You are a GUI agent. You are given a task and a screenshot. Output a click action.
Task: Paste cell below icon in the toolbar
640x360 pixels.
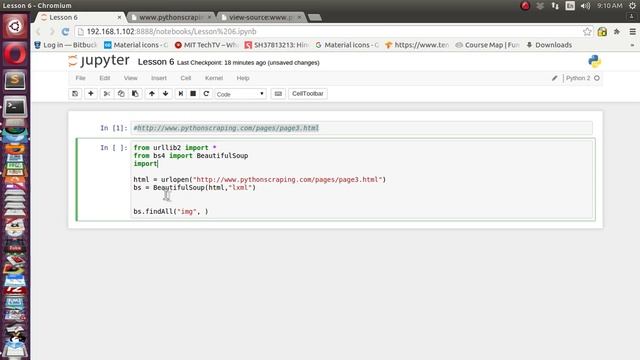135,93
